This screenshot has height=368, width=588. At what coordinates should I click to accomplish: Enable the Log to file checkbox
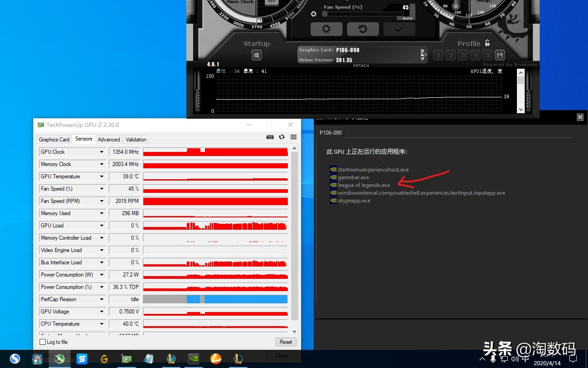tap(42, 342)
